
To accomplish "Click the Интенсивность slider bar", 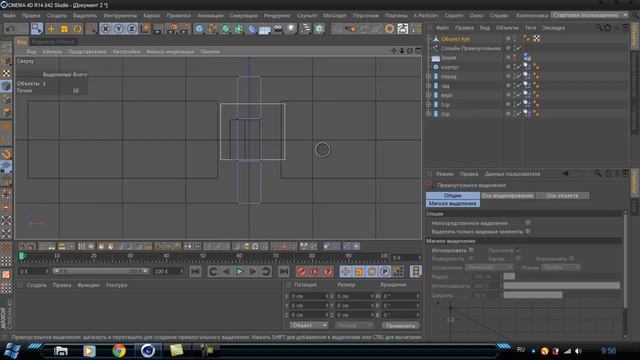I will [561, 286].
